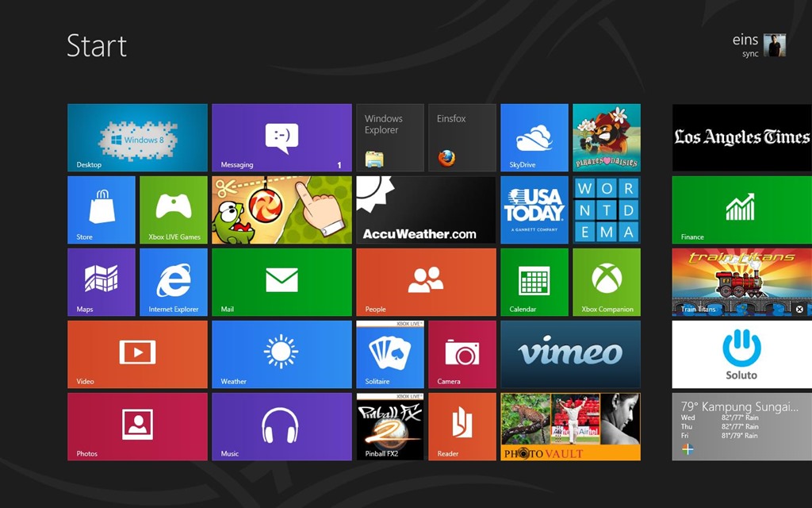The width and height of the screenshot is (812, 508).
Task: Open the Kampung Sungai weather forecast tile
Action: [742, 426]
